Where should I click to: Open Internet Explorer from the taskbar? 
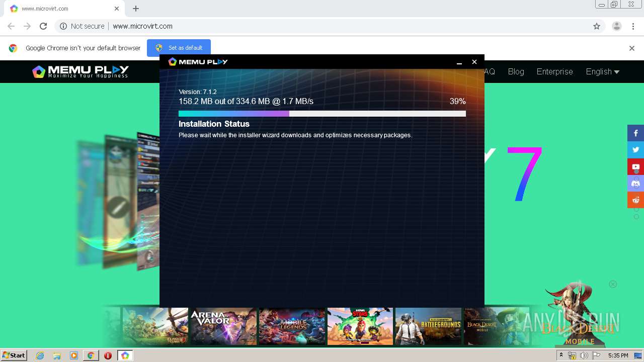point(40,355)
